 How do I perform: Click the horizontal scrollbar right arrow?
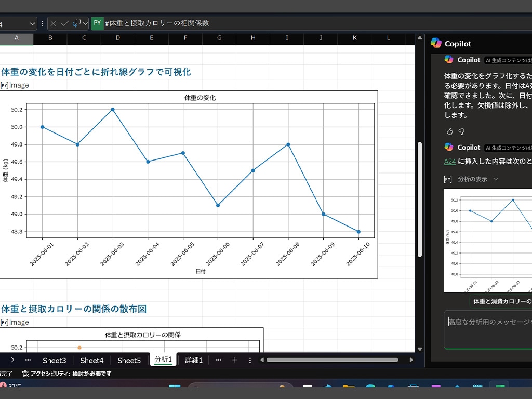411,360
